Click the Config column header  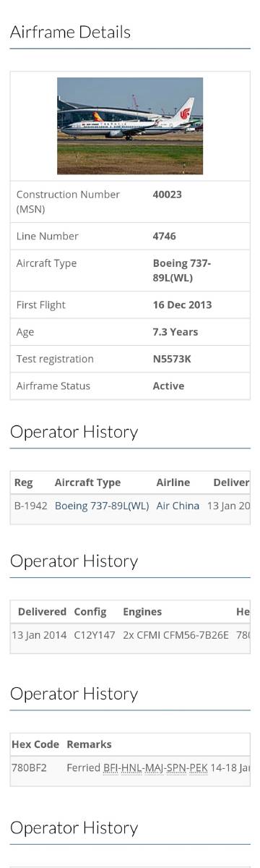[x=90, y=612]
